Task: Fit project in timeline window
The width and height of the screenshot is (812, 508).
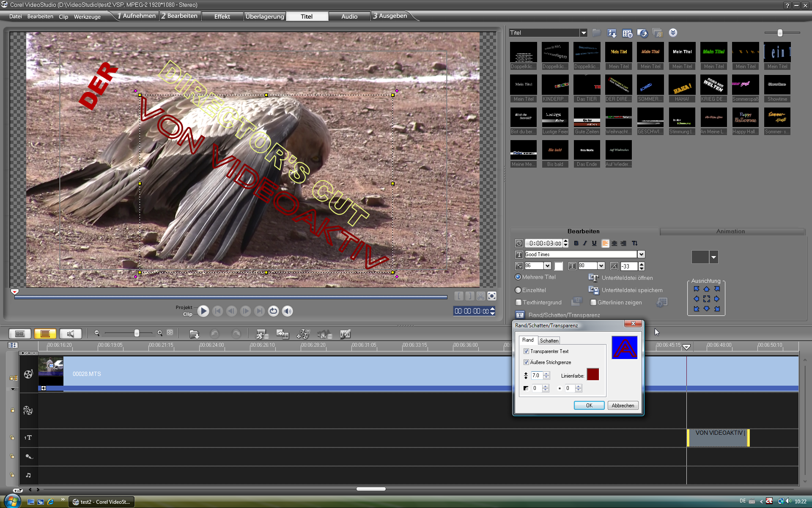Action: 170,333
